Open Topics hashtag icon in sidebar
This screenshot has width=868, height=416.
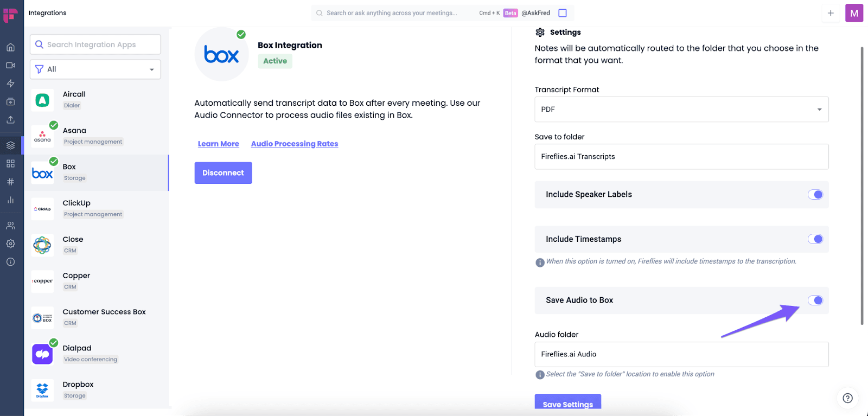pyautogui.click(x=10, y=182)
